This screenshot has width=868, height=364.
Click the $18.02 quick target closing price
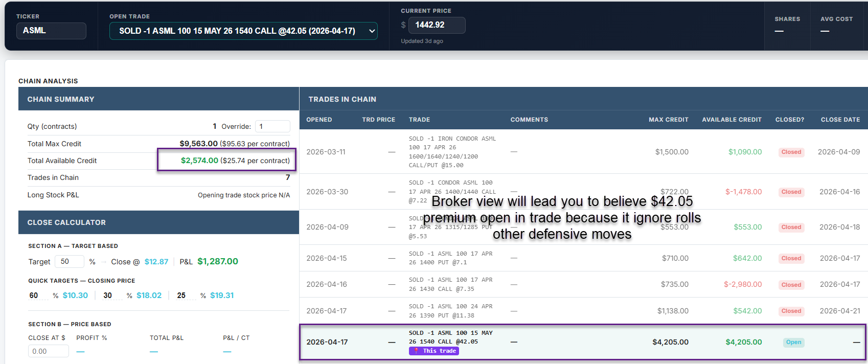pos(149,295)
